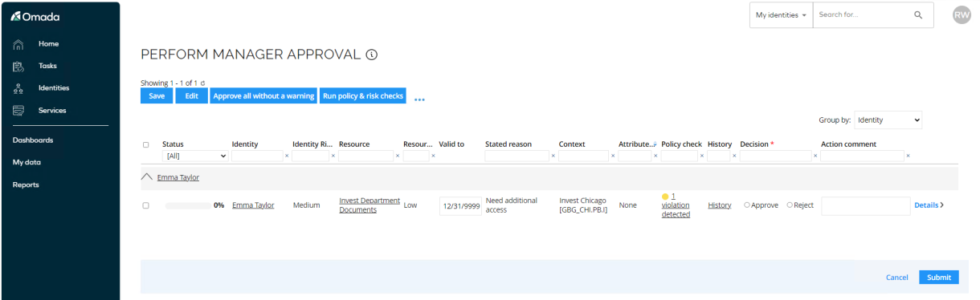Image resolution: width=980 pixels, height=300 pixels.
Task: Open Reports in the sidebar
Action: [x=26, y=184]
